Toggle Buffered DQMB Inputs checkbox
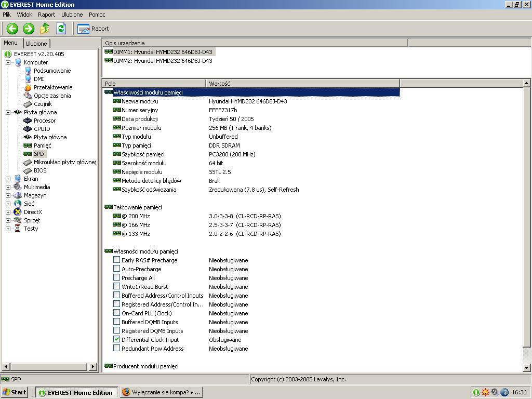532x399 pixels. (116, 322)
